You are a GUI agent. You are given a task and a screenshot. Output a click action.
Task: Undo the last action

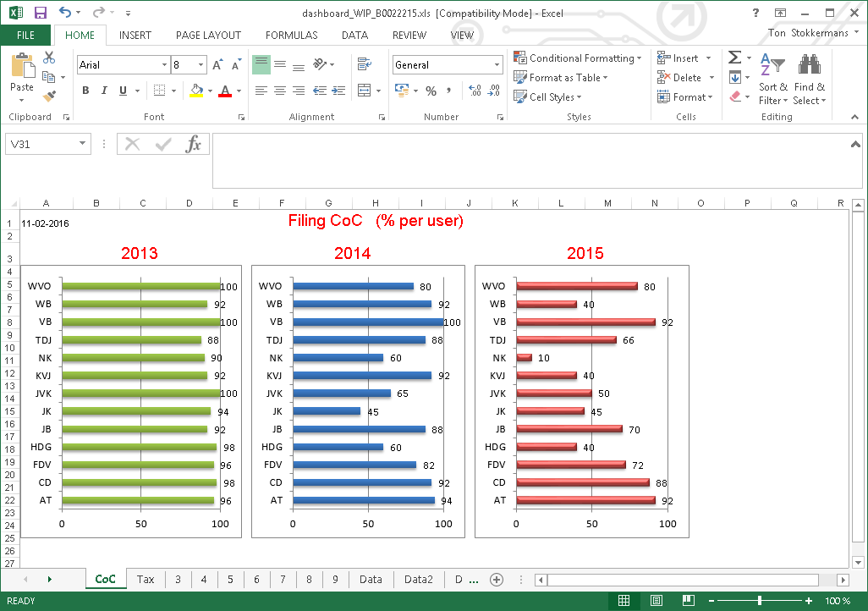click(x=65, y=12)
